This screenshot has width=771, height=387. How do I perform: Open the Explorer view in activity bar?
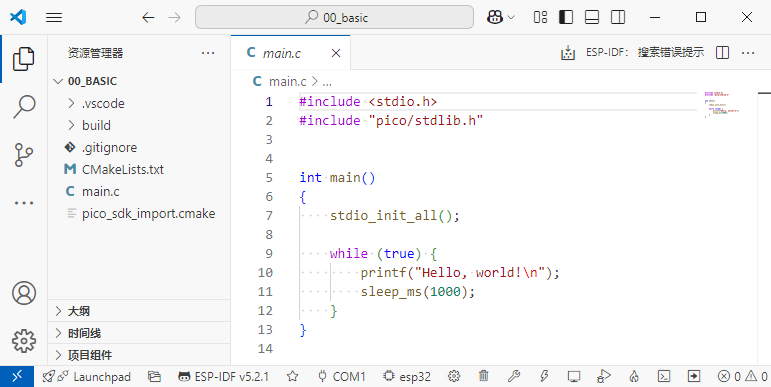pos(24,59)
